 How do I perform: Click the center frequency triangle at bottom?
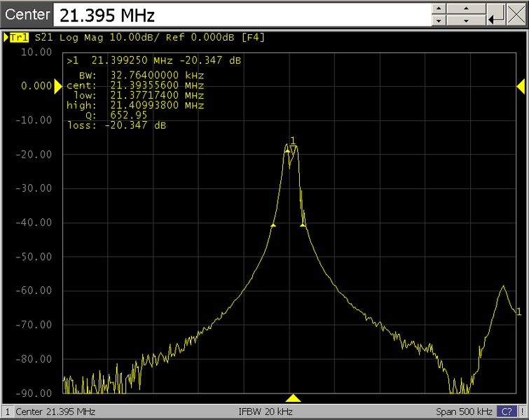(x=294, y=398)
